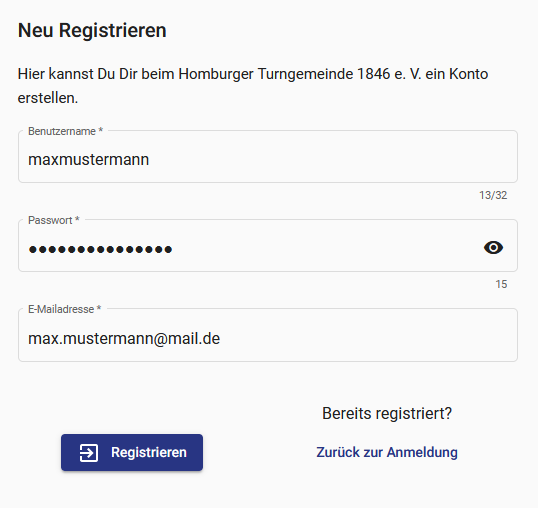Click the E-Mailadresse field label
538x508 pixels.
pyautogui.click(x=61, y=309)
